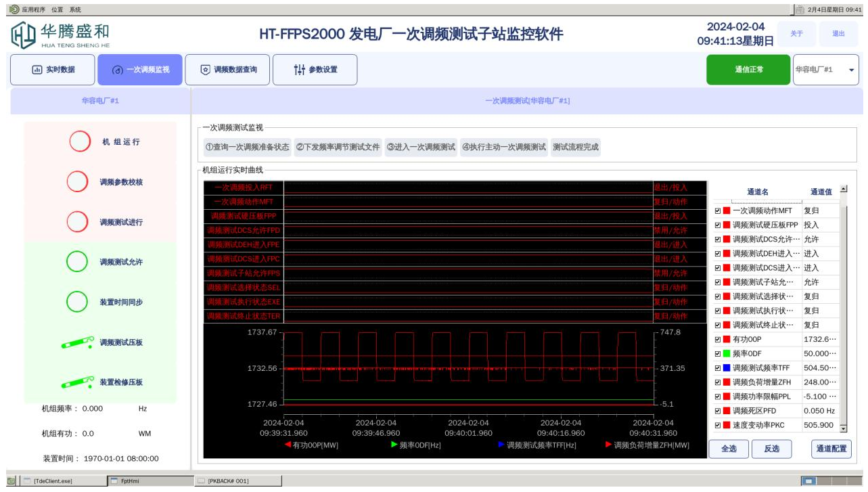Click the 全选 button

pyautogui.click(x=729, y=449)
